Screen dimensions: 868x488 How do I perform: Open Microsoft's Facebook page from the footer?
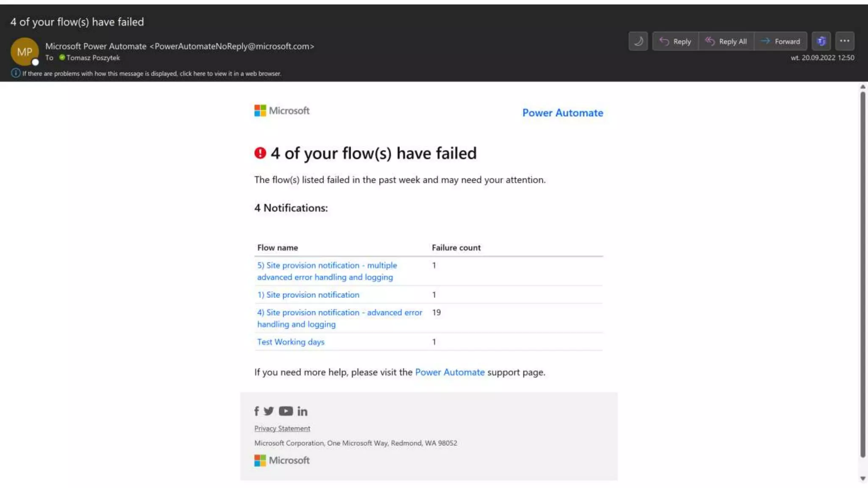pos(256,411)
